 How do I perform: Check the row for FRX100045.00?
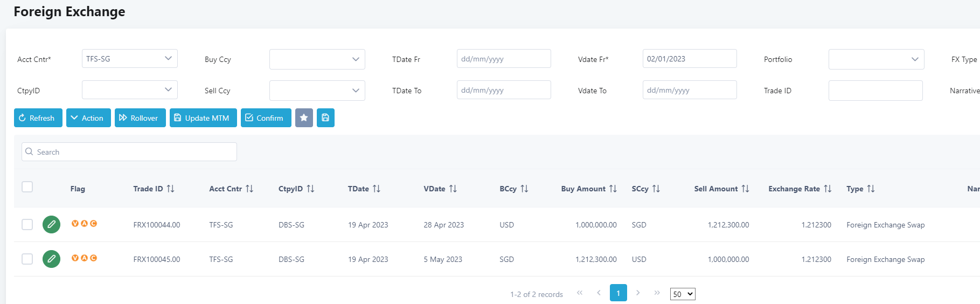(27, 259)
